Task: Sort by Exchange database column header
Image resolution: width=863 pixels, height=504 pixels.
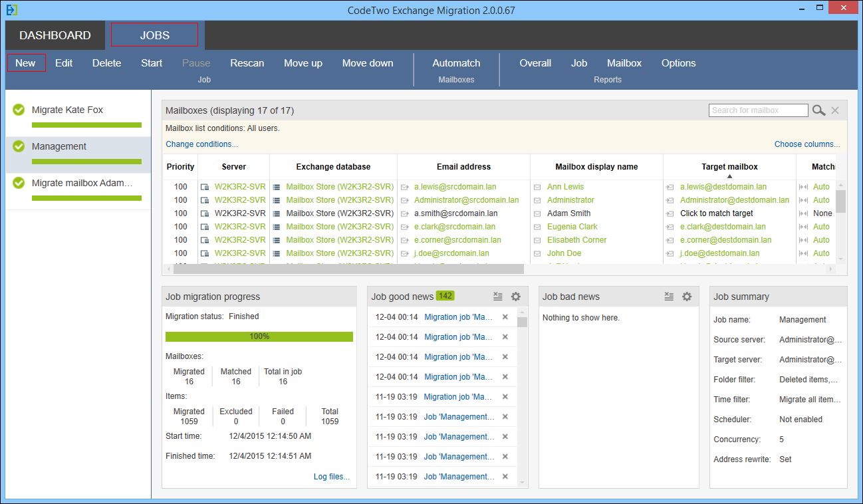Action: [333, 167]
